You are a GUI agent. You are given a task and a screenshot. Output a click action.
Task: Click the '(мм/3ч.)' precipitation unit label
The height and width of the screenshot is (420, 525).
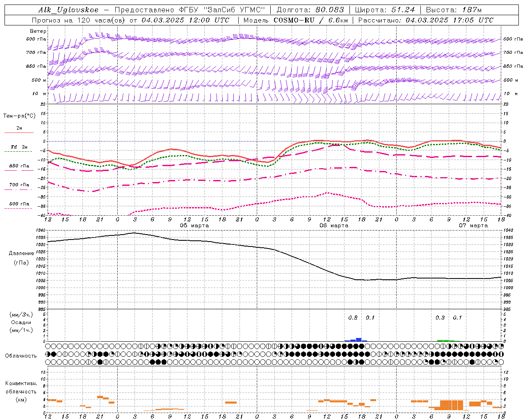21,315
